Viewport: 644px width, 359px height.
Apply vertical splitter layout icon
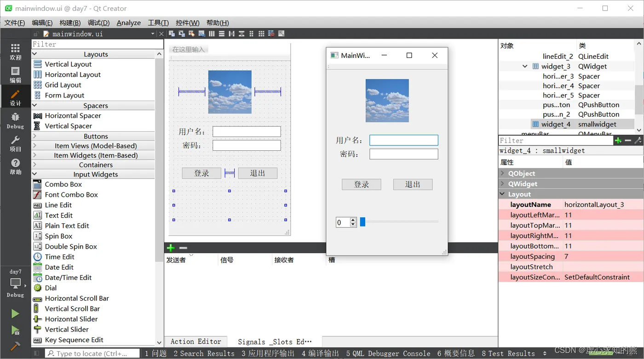pyautogui.click(x=241, y=34)
